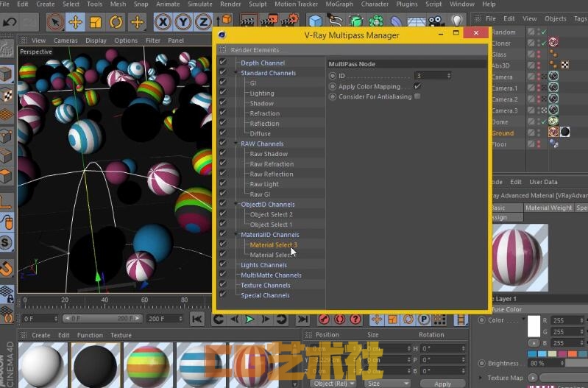Toggle Y axis lock

tap(183, 22)
